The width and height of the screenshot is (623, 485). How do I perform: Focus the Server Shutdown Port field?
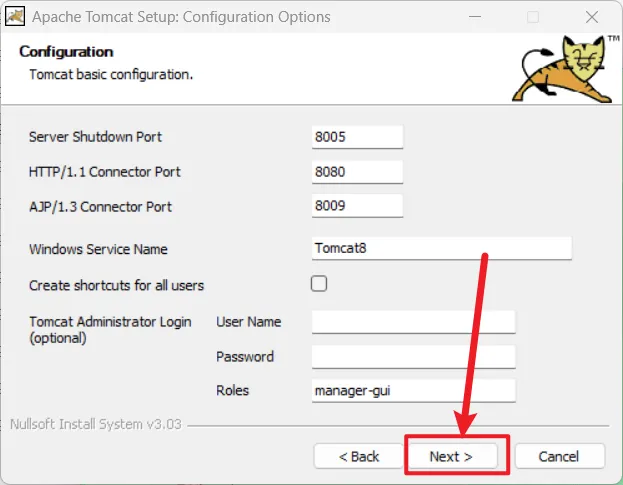(357, 137)
